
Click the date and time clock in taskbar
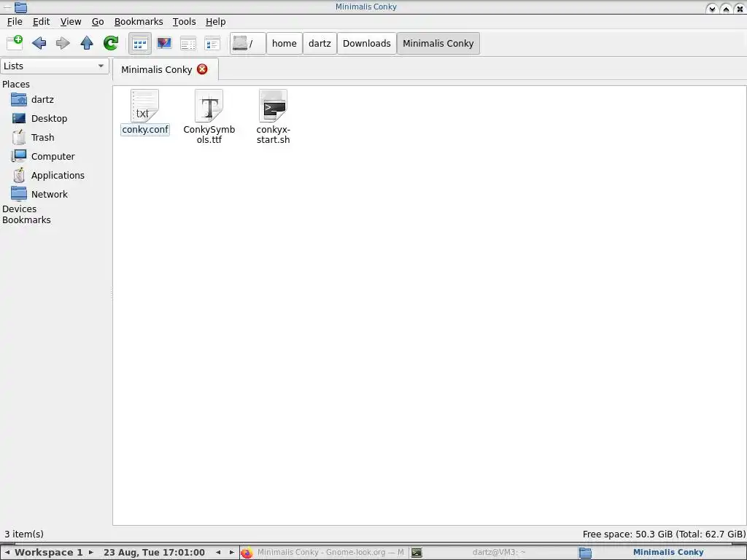[x=155, y=553]
